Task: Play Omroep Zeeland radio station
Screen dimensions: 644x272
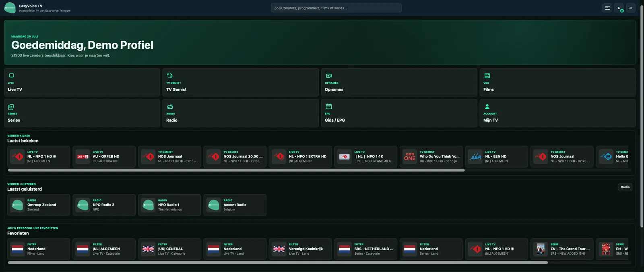Action: [39, 205]
